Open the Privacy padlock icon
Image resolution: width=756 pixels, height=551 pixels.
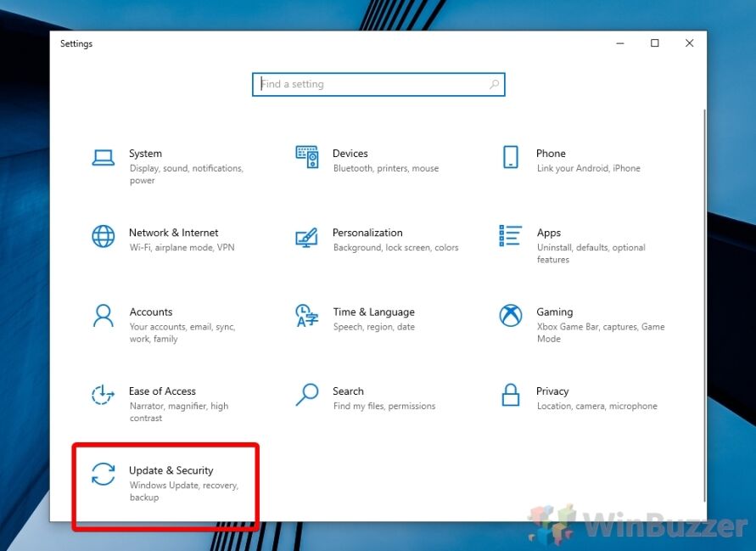pyautogui.click(x=511, y=395)
